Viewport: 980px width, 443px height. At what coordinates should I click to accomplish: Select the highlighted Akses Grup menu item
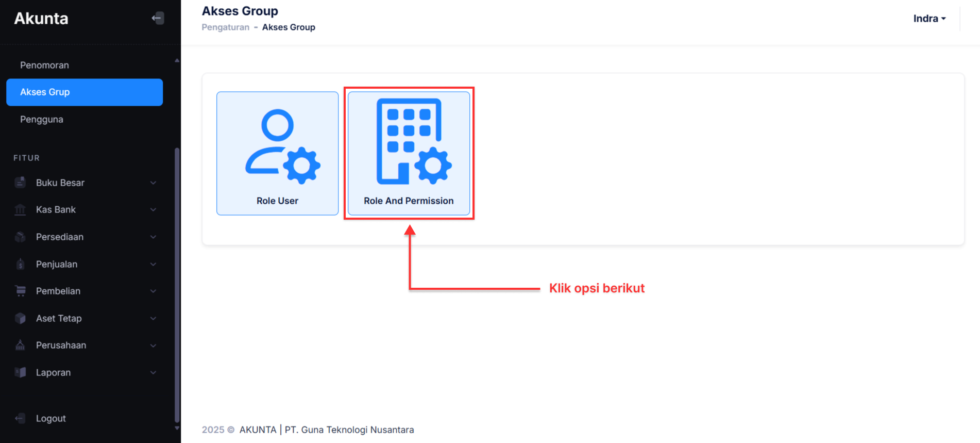(x=85, y=92)
